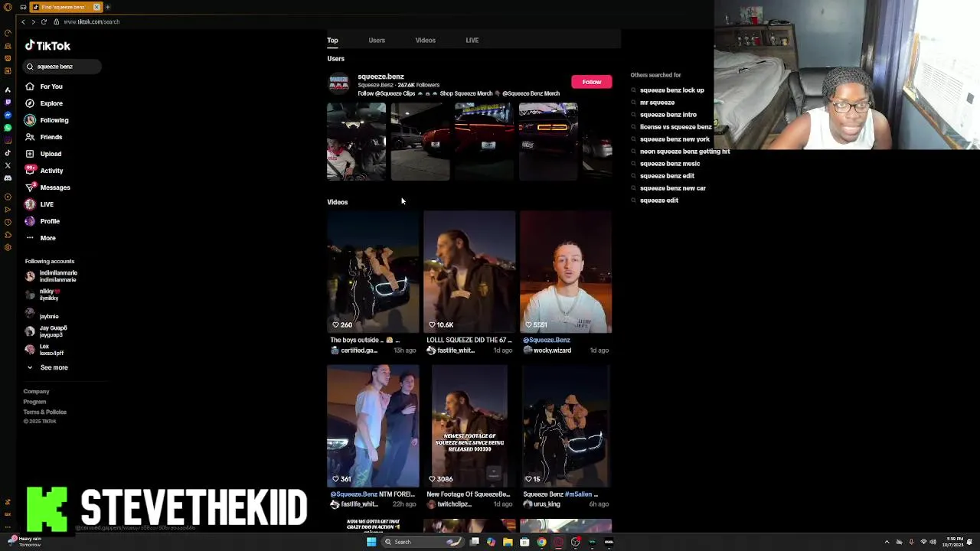Open X (Twitter) in the browser sidebar
This screenshot has width=980, height=551.
(8, 165)
